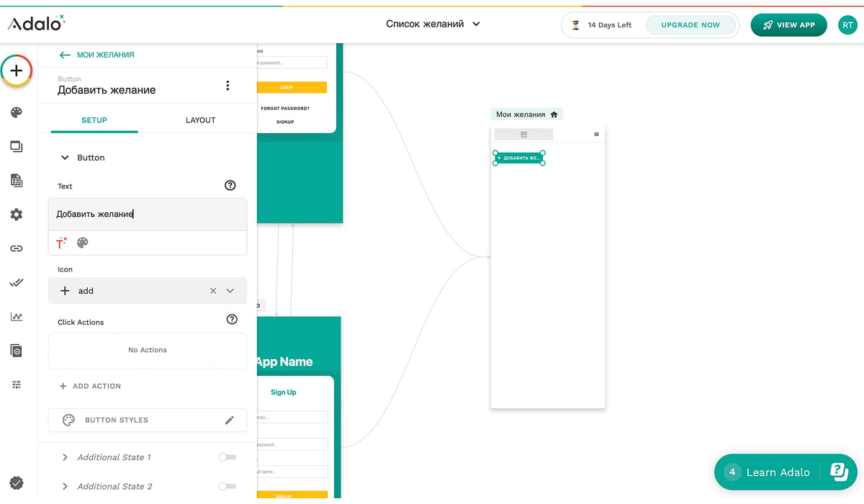Click the three-dot menu beside button name
This screenshot has width=864, height=504.
point(228,86)
